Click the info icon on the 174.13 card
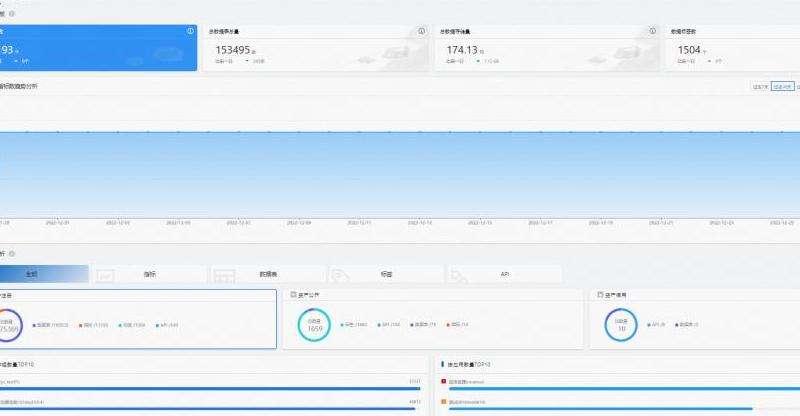Screen dimensions: 800x416 [x=652, y=31]
